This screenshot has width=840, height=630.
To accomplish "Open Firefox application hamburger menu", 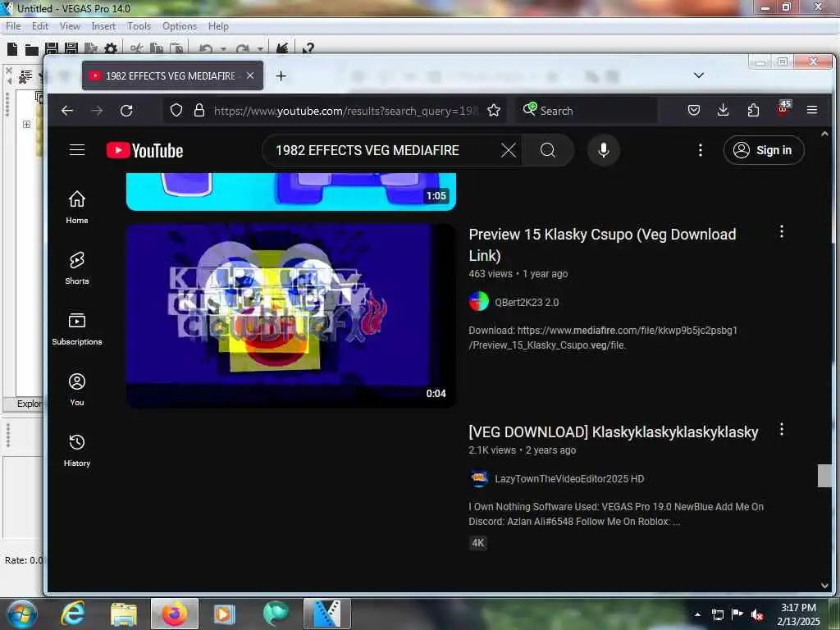I will point(812,110).
